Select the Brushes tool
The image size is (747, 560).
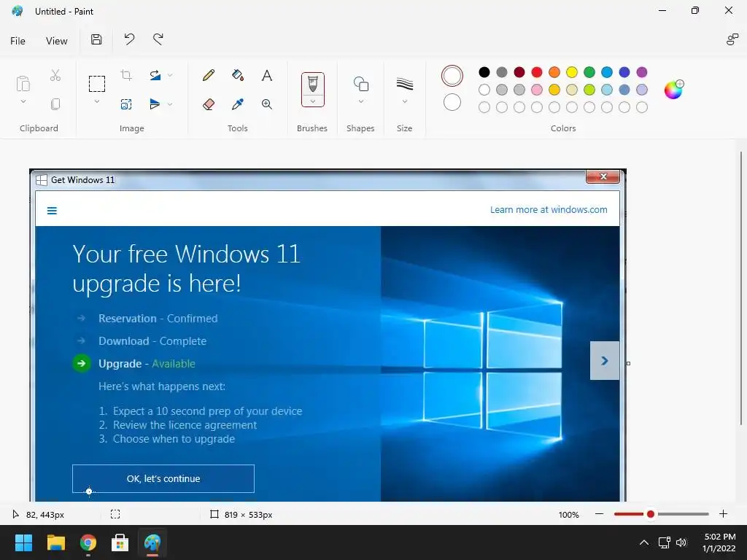pos(312,84)
